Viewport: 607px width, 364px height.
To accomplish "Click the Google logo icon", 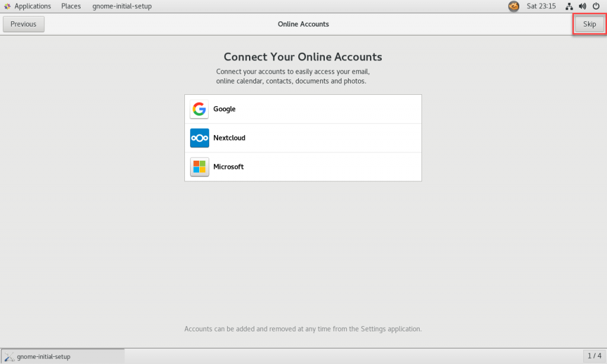I will pyautogui.click(x=199, y=109).
